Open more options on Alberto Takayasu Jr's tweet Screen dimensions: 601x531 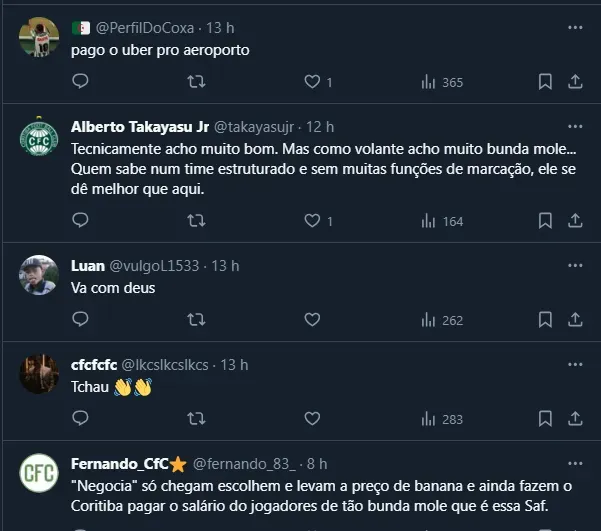coord(574,126)
